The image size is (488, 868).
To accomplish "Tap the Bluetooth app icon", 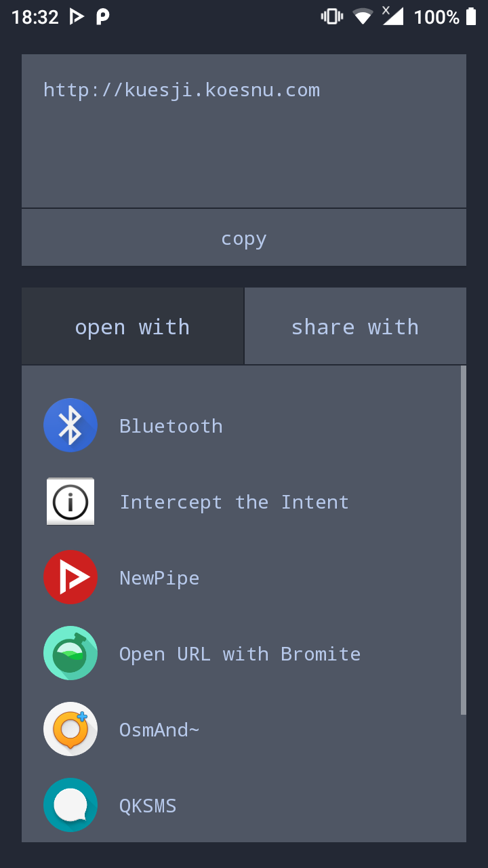I will 70,425.
